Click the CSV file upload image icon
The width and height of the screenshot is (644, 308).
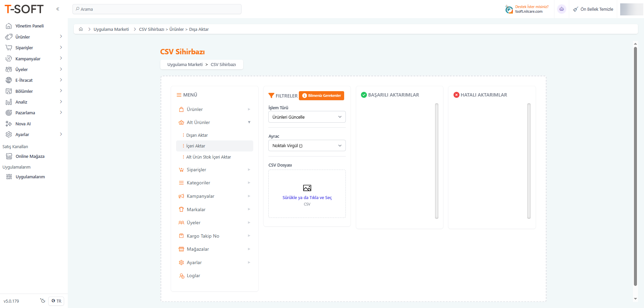coord(307,188)
